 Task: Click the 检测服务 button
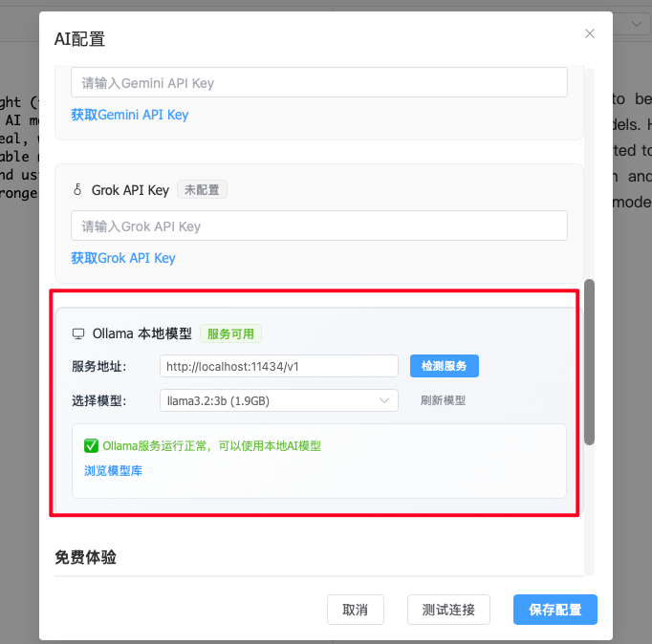tap(445, 366)
